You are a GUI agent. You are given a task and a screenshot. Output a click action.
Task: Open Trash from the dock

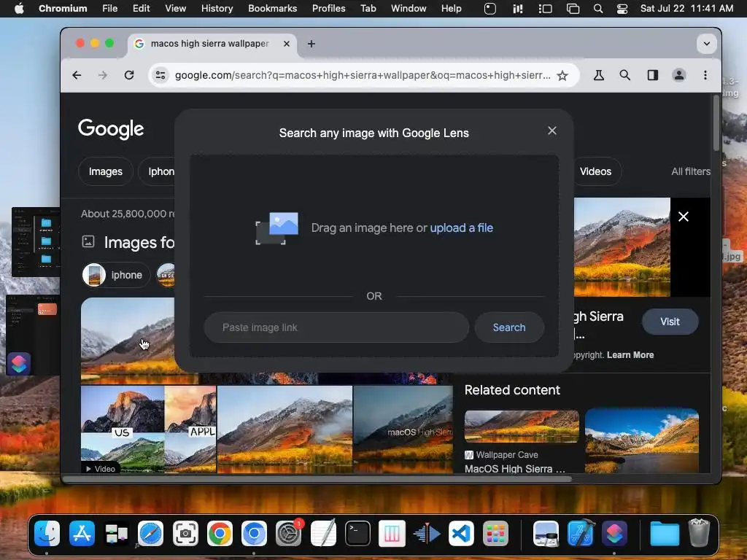coord(699,533)
